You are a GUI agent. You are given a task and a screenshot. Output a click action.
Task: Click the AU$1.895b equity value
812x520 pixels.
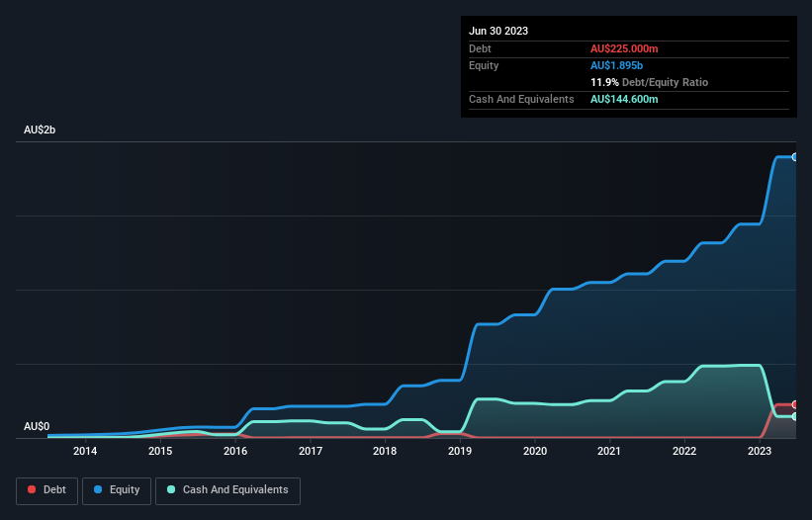616,65
